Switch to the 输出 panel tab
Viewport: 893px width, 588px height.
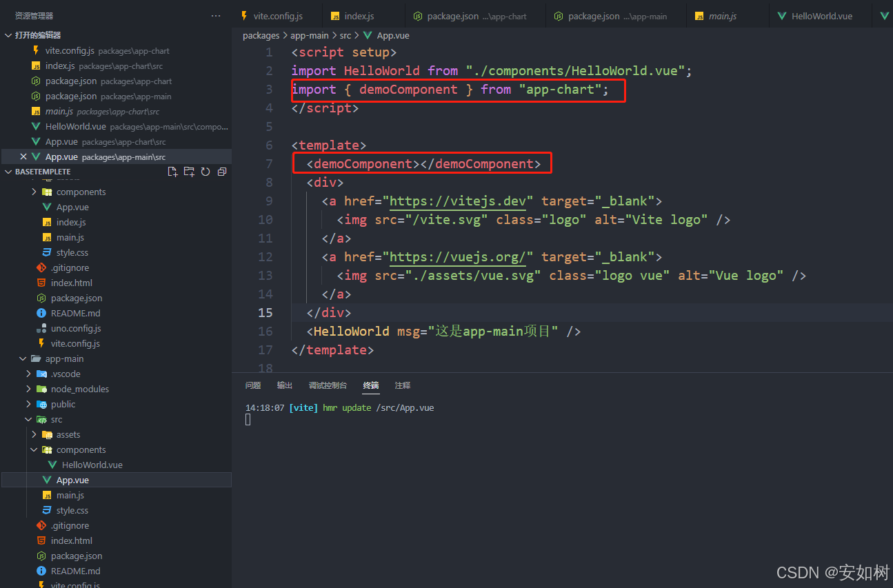click(284, 385)
